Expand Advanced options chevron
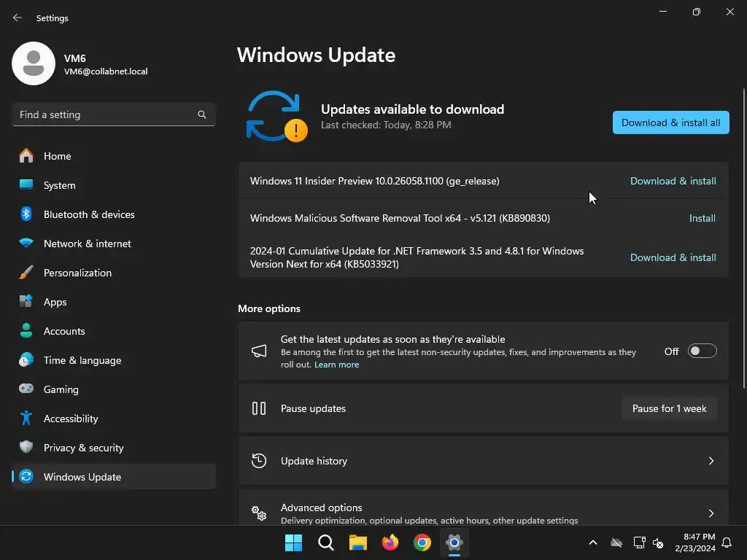The height and width of the screenshot is (560, 747). 711,513
